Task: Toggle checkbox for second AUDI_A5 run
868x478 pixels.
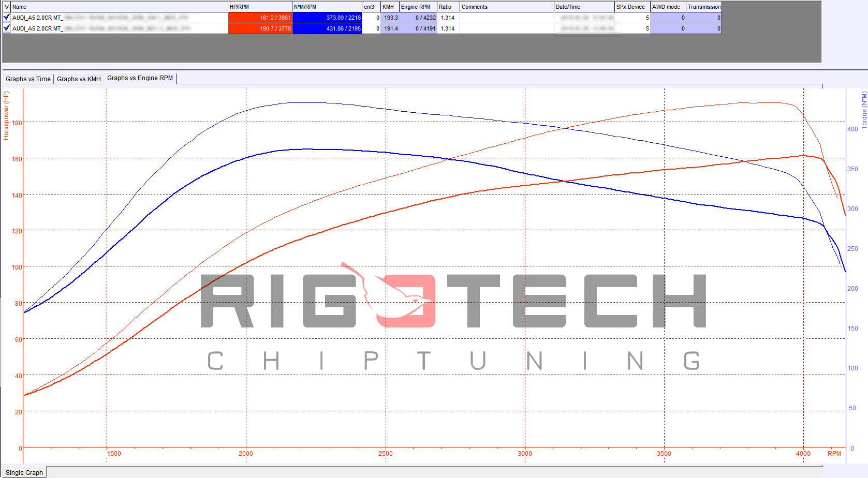Action: [x=7, y=28]
